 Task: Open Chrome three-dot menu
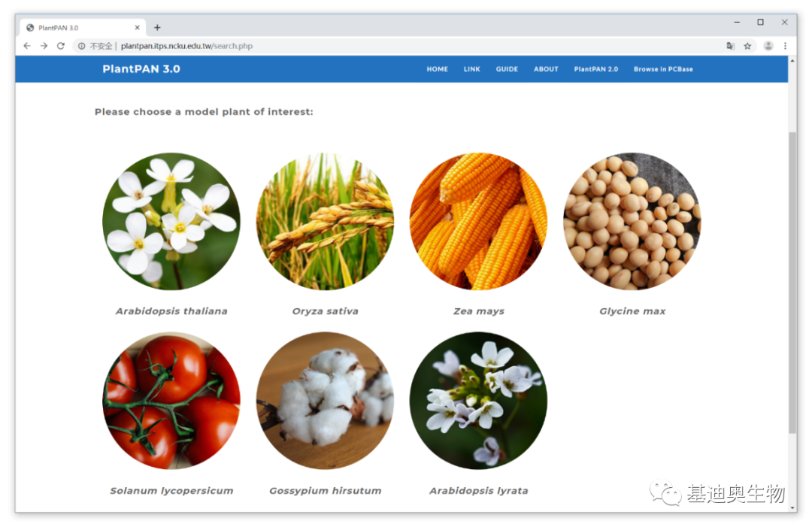pyautogui.click(x=785, y=46)
